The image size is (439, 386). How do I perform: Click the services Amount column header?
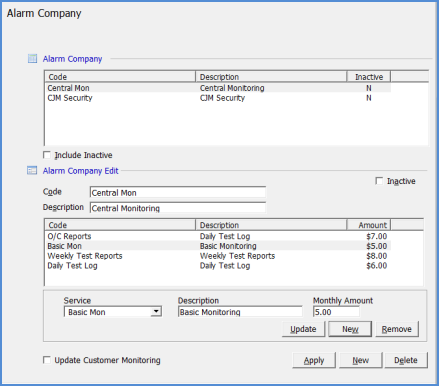(369, 225)
